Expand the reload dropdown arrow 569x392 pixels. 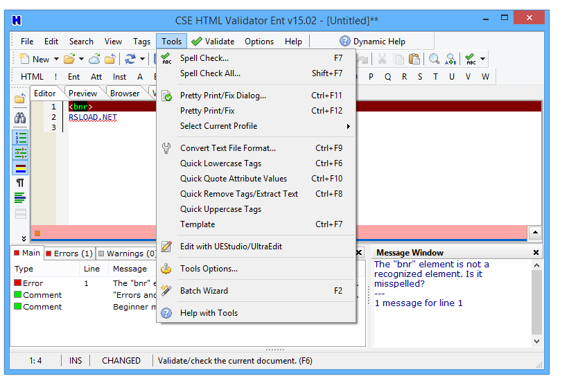142,59
